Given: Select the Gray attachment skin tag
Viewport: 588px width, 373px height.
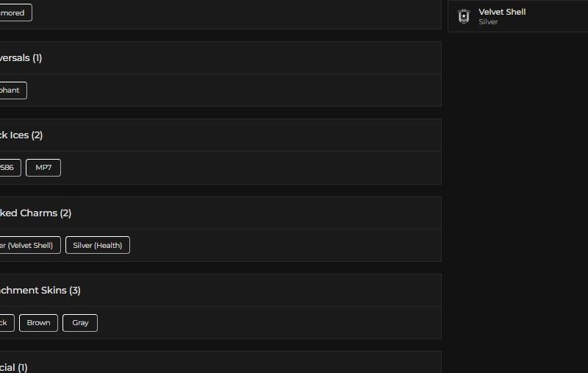Looking at the screenshot, I should 80,323.
